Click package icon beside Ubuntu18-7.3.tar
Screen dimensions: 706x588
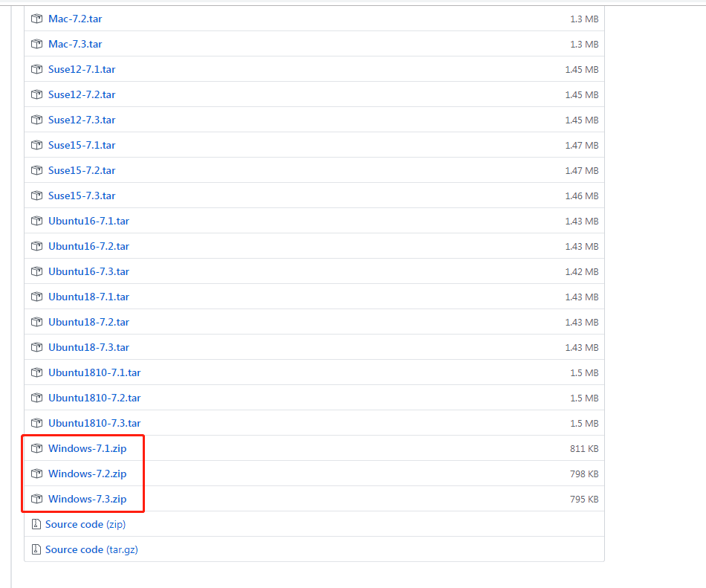tap(36, 347)
